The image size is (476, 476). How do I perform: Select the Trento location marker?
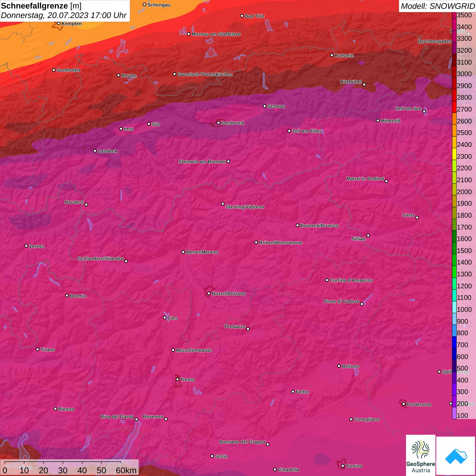(177, 379)
